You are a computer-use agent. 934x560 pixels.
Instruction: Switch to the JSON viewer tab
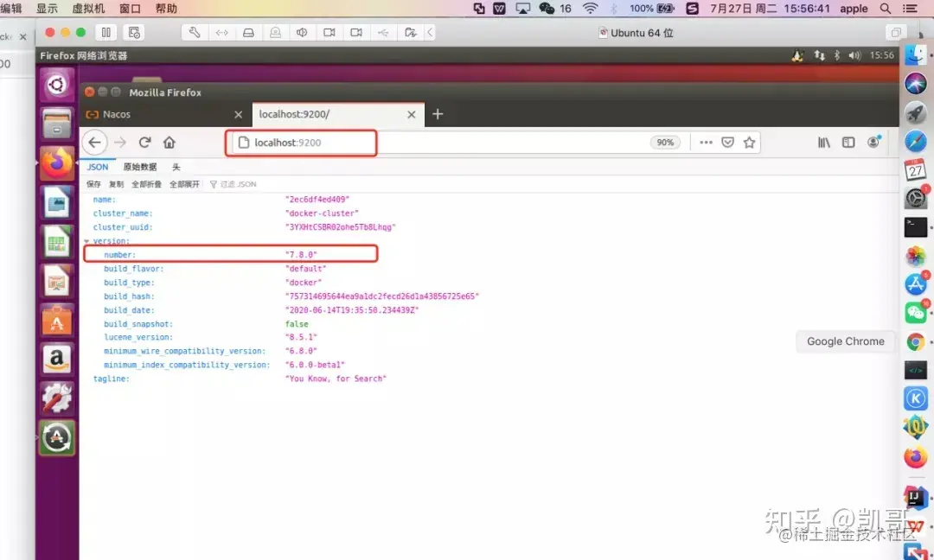click(98, 168)
